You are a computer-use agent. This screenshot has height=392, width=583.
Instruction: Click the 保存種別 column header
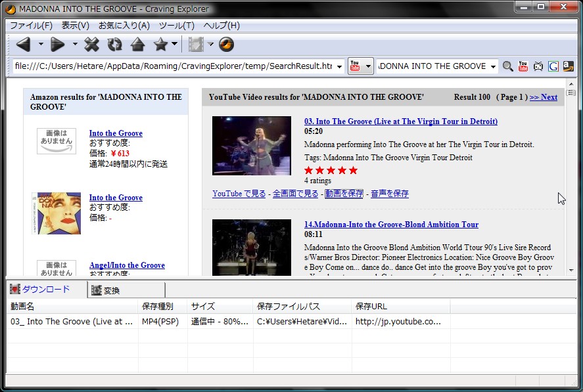(x=162, y=307)
